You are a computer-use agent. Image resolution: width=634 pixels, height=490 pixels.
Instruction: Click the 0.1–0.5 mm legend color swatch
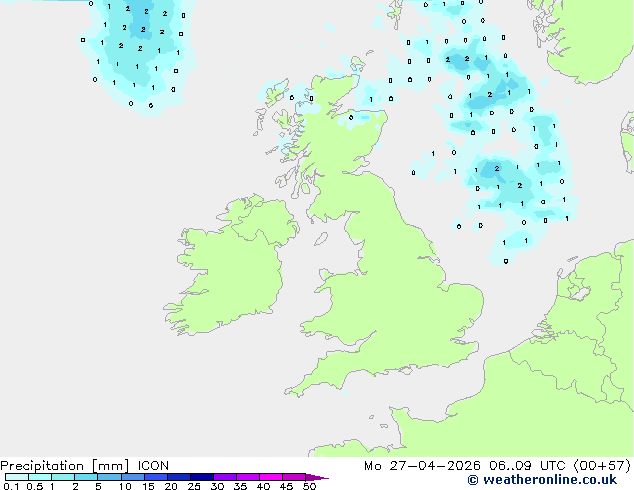click(17, 477)
